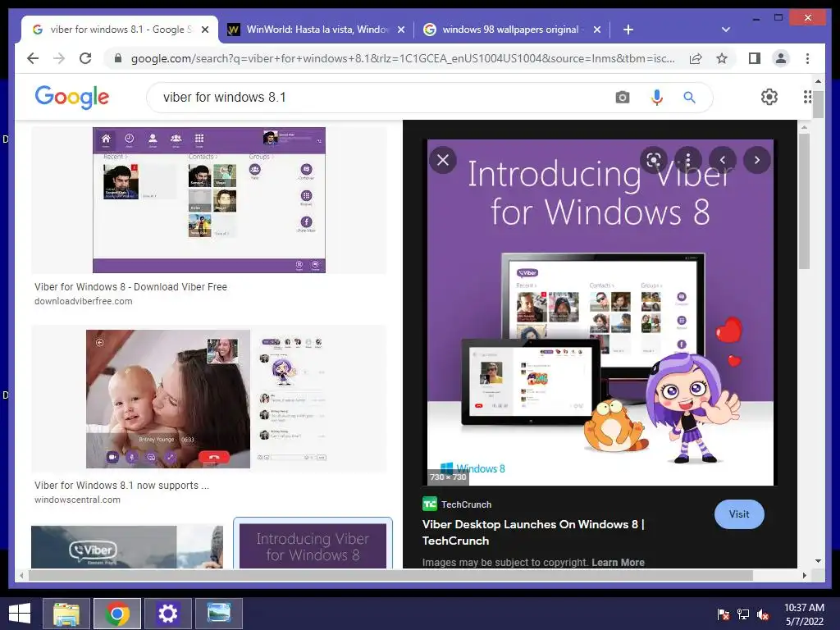Visit the TechCrunch page
Image resolution: width=840 pixels, height=630 pixels.
tap(739, 514)
